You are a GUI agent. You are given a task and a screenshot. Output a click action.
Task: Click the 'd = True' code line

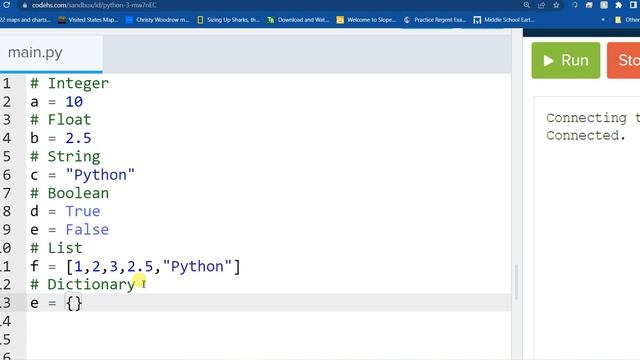[65, 211]
